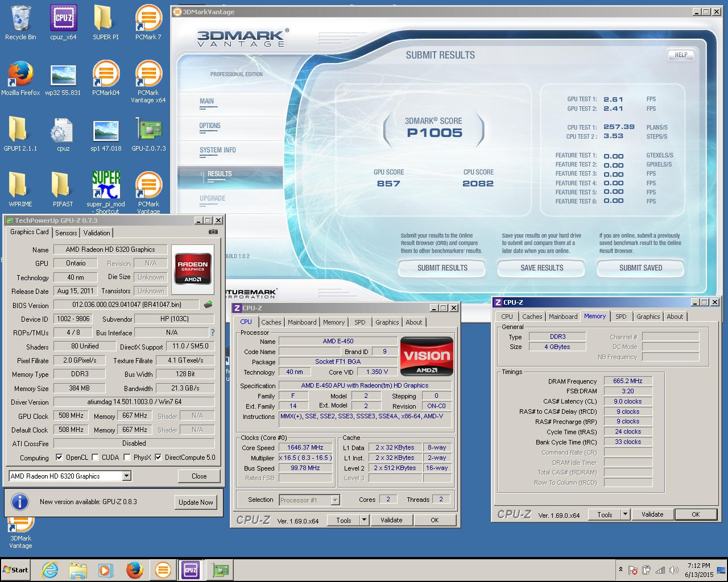The image size is (728, 582).
Task: Open Windows Explorer from the taskbar
Action: pyautogui.click(x=78, y=570)
